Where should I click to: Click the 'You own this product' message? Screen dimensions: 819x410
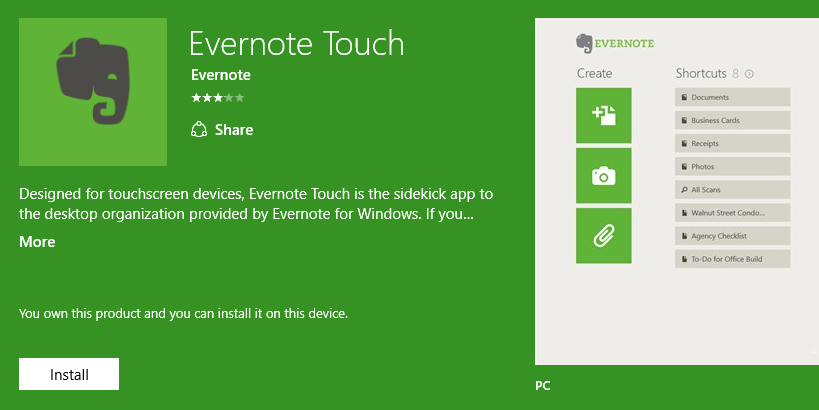183,313
